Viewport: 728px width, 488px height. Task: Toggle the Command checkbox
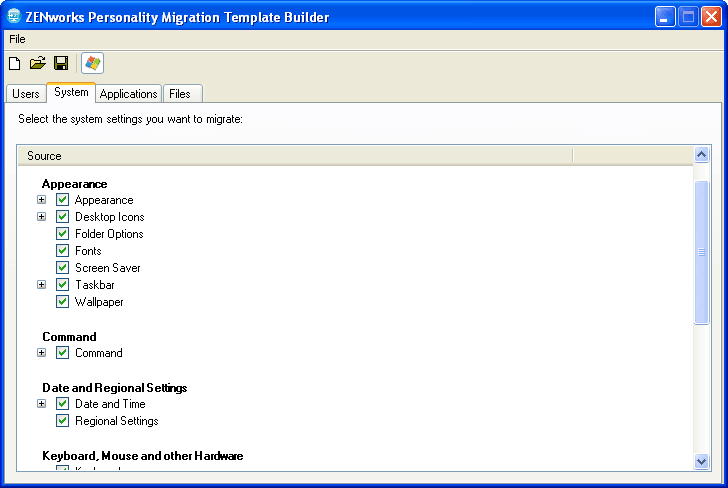(63, 353)
